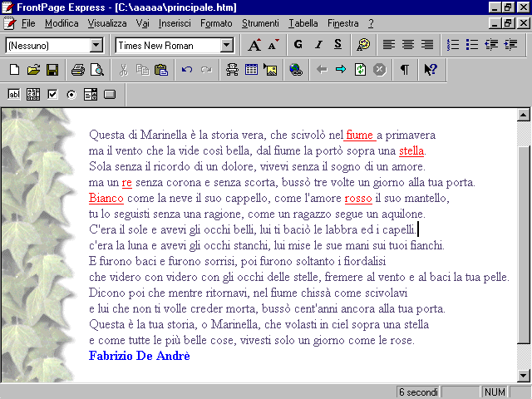The width and height of the screenshot is (532, 399).
Task: Click the Insert Table icon
Action: pyautogui.click(x=251, y=70)
